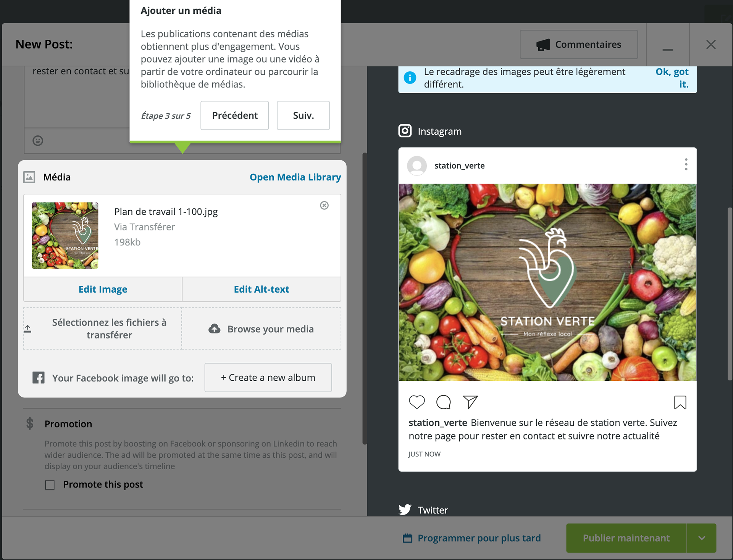The image size is (733, 560).
Task: Select the Edit Image tab
Action: tap(103, 289)
